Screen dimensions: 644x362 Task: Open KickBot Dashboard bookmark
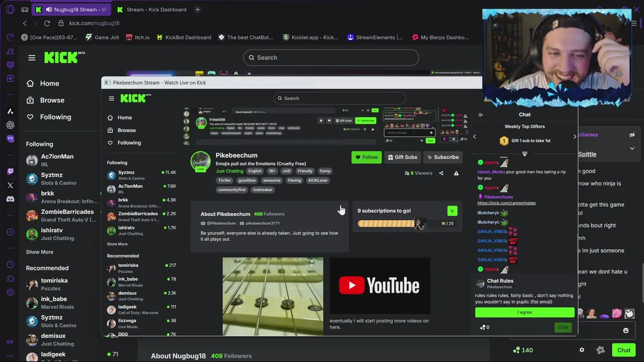(x=184, y=37)
